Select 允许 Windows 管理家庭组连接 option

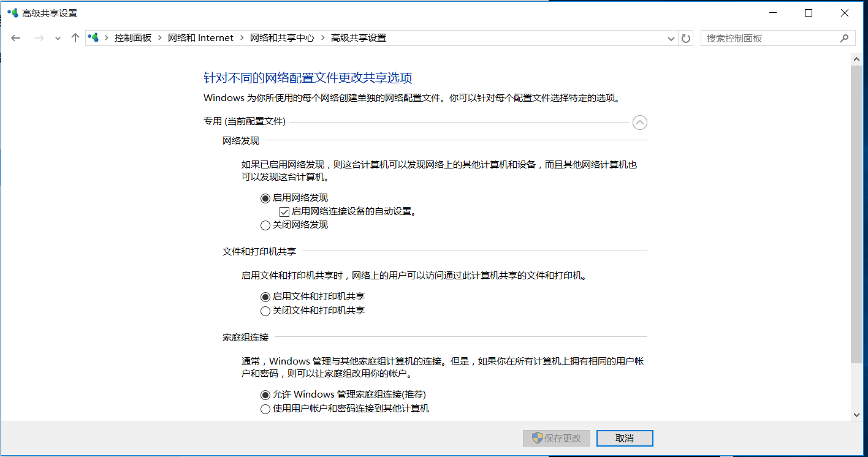tap(265, 395)
